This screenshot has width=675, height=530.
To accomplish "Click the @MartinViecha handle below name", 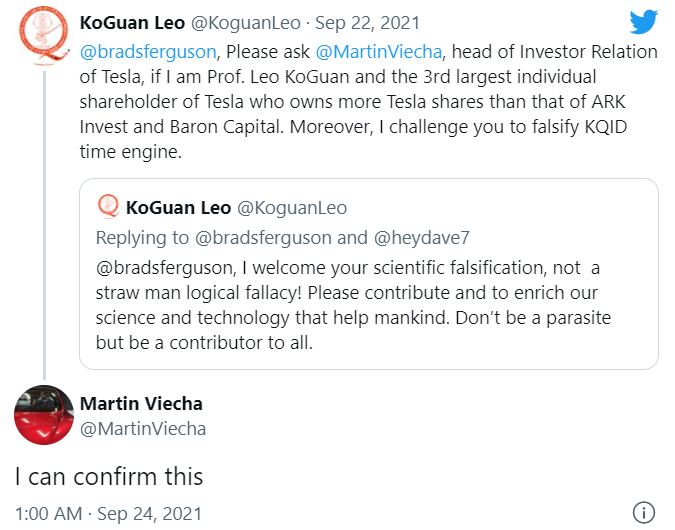I will (x=142, y=428).
